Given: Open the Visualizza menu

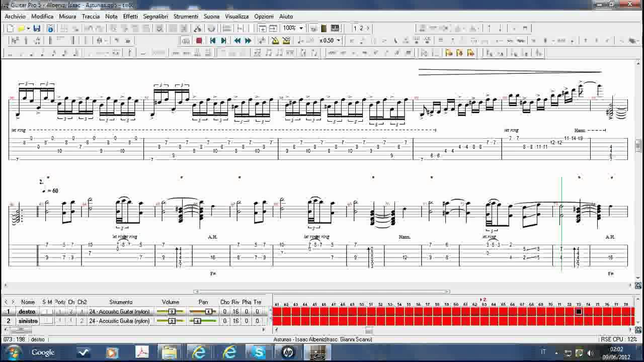Looking at the screenshot, I should pyautogui.click(x=236, y=16).
